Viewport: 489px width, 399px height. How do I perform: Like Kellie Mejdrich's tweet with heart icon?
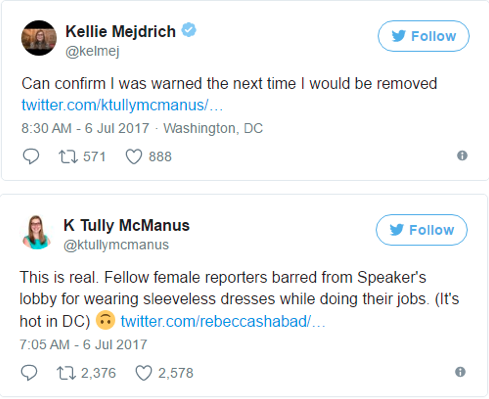[134, 157]
